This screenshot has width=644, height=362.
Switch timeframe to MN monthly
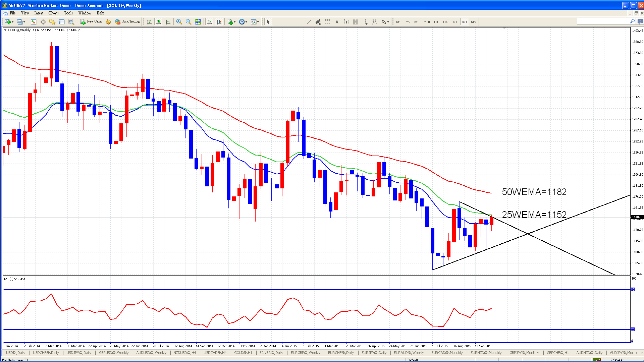[x=474, y=22]
